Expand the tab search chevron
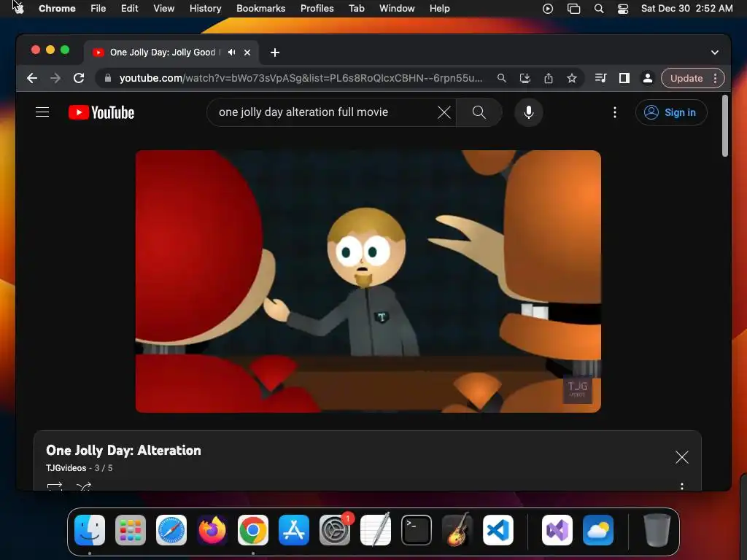The height and width of the screenshot is (560, 747). [x=715, y=52]
